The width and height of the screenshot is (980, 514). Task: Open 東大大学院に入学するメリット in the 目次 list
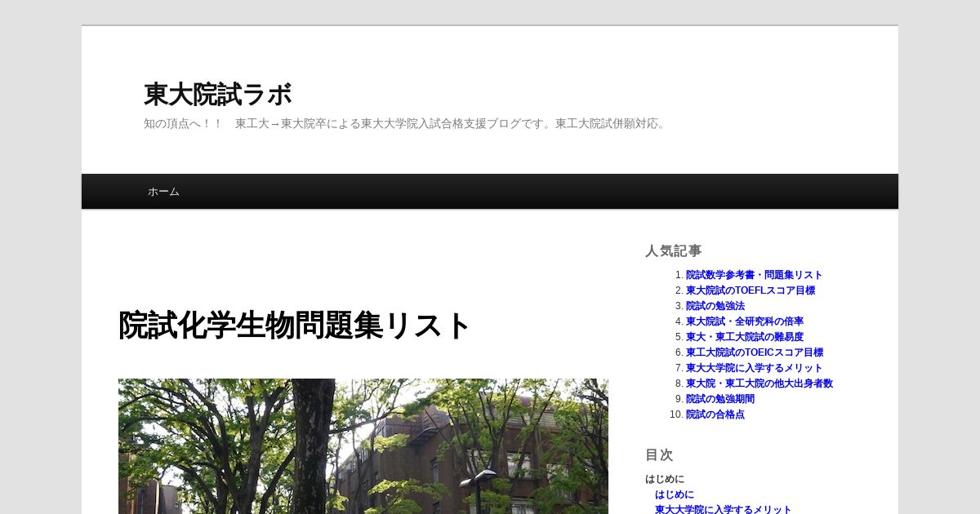pos(723,509)
